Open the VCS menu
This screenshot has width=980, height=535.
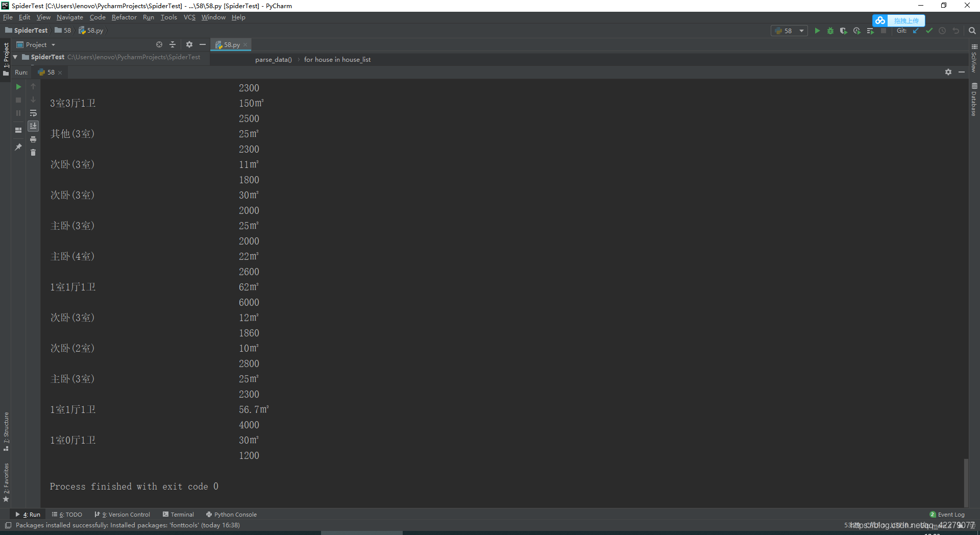click(189, 17)
